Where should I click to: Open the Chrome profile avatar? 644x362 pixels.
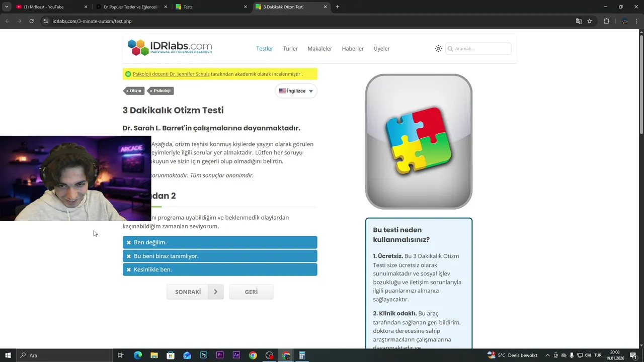(x=624, y=21)
